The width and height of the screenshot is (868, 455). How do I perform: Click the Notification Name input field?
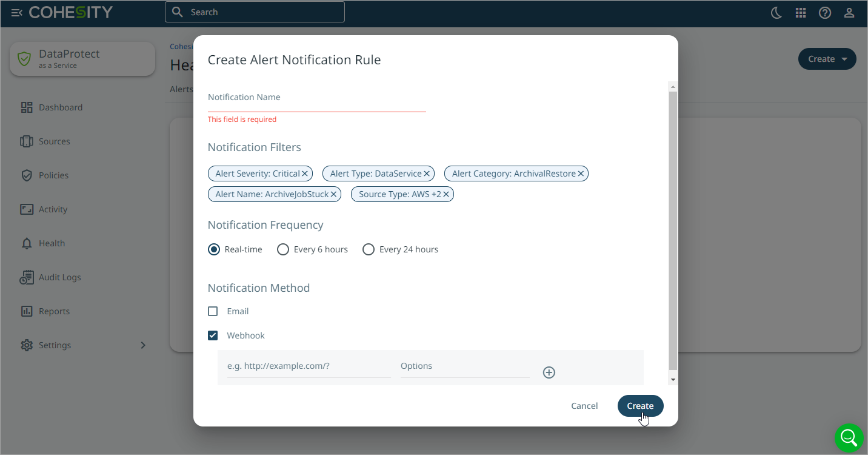316,98
